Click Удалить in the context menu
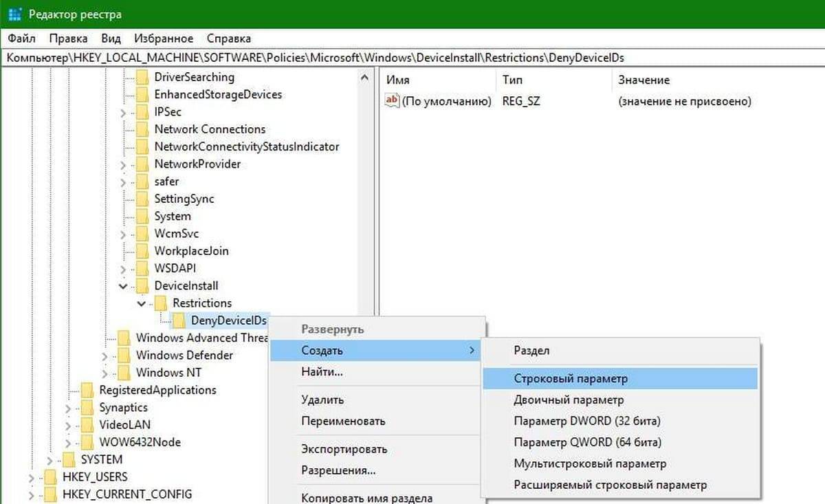 376,399
